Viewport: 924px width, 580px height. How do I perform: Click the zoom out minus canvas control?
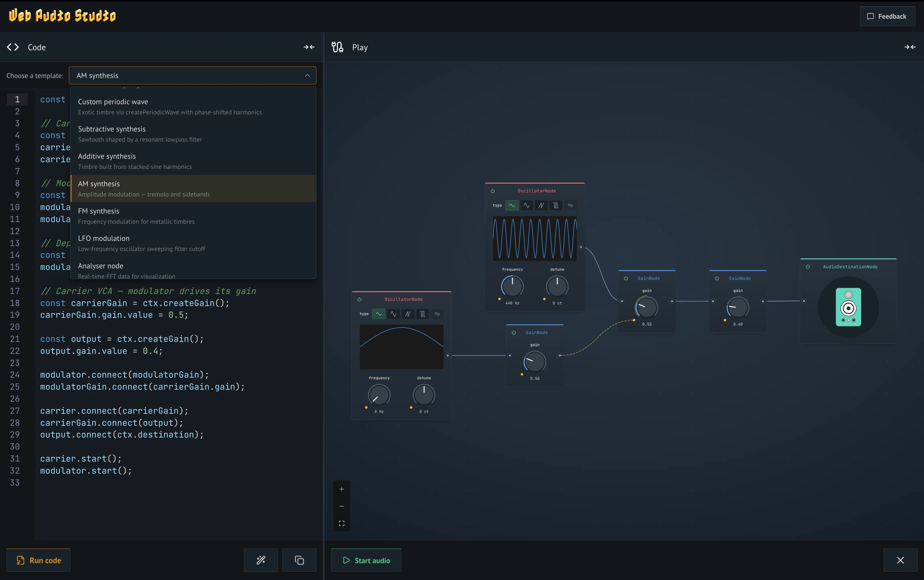pos(341,506)
